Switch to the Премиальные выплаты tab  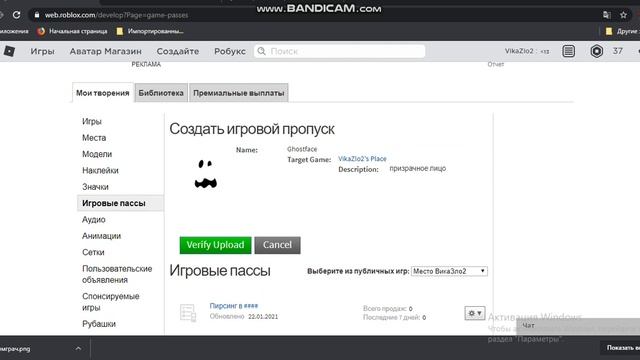point(239,93)
